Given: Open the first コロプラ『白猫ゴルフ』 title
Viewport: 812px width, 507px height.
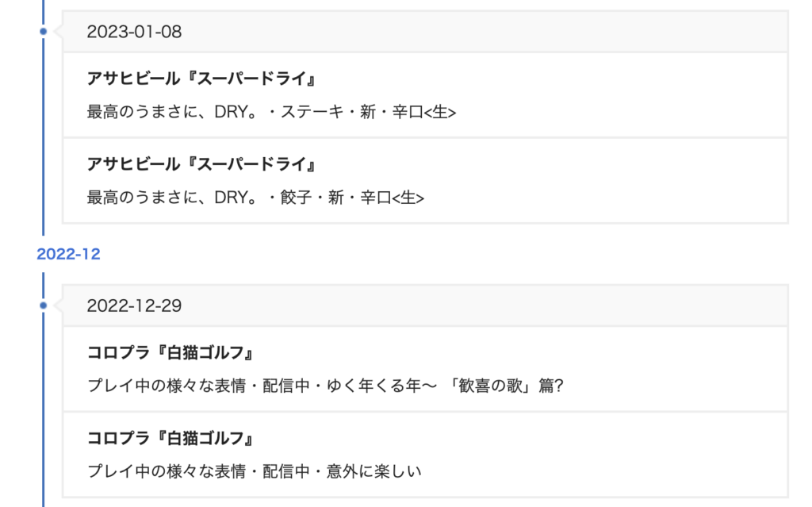Looking at the screenshot, I should point(170,352).
